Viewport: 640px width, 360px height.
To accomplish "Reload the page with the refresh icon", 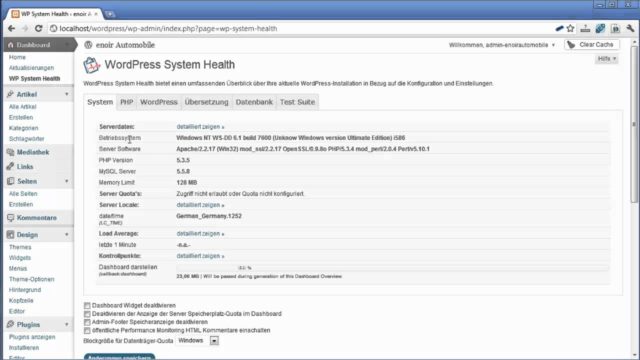I will point(38,29).
